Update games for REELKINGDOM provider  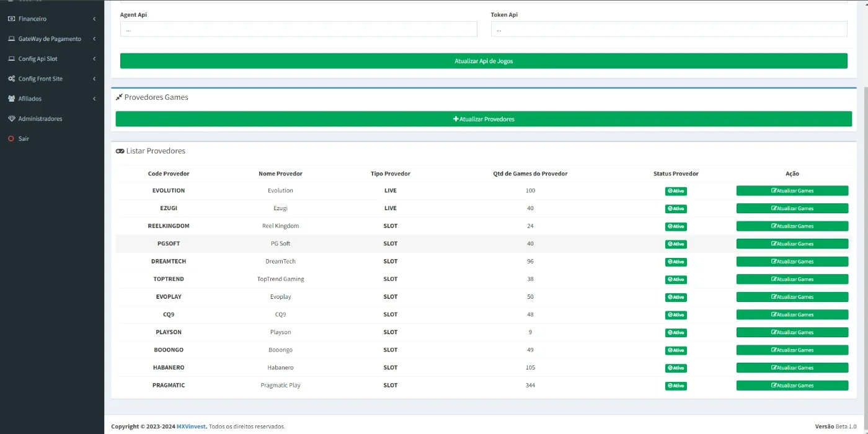pos(792,226)
